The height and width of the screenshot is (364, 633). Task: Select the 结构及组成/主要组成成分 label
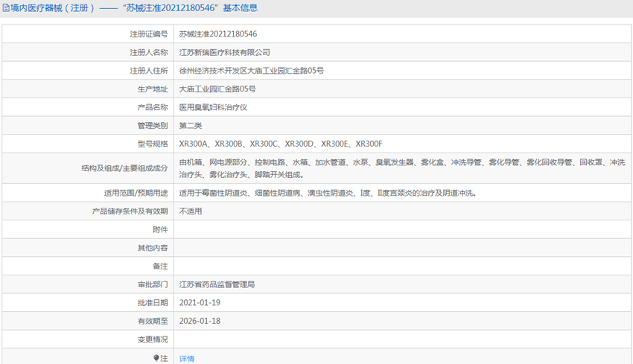(x=124, y=168)
